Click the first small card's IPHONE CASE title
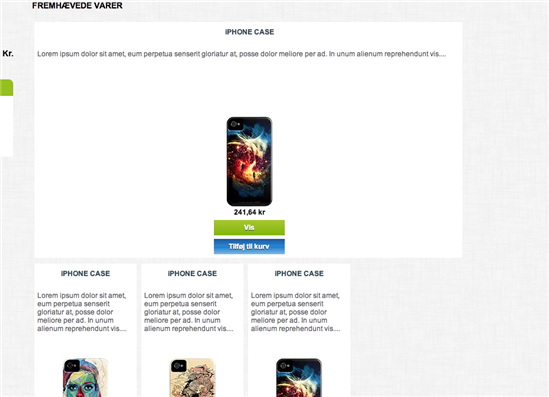549x397 pixels. (85, 273)
